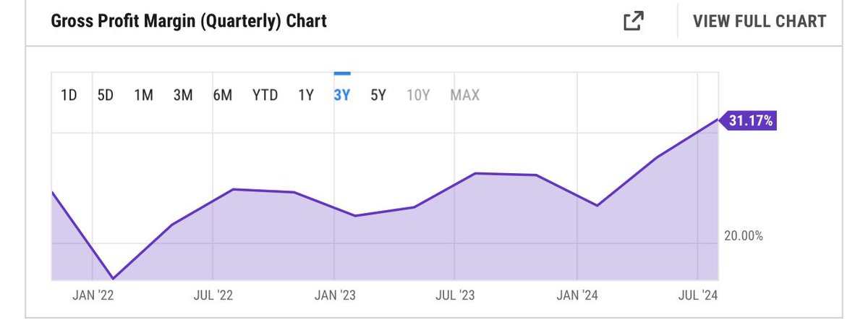Viewport: 868px width, 326px height.
Task: Click the 20.00% y-axis label
Action: (744, 235)
